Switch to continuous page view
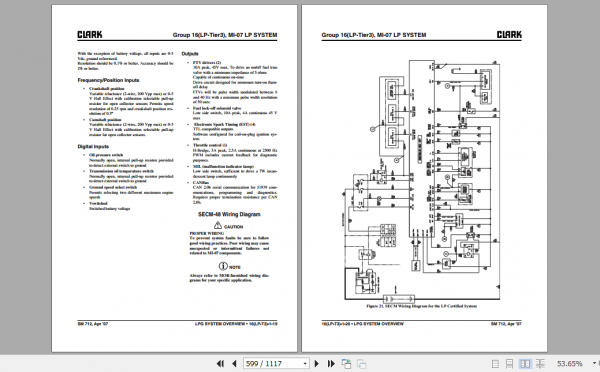The image size is (600, 372). click(x=510, y=363)
